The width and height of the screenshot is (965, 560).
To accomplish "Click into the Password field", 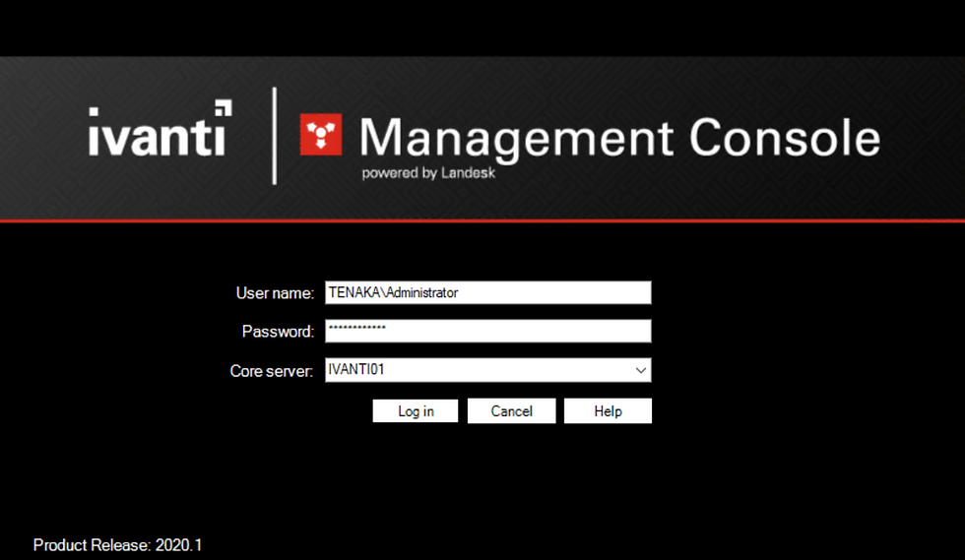I will 488,331.
